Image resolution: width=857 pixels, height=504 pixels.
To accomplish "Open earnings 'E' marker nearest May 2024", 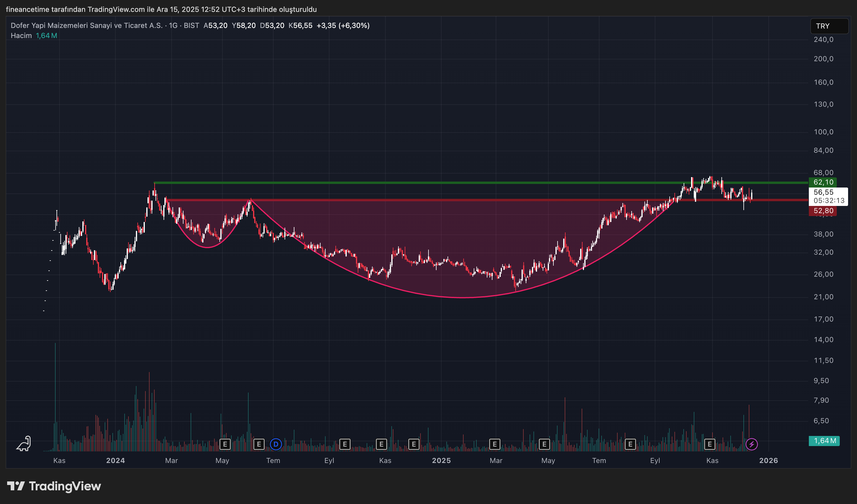I will click(x=225, y=444).
